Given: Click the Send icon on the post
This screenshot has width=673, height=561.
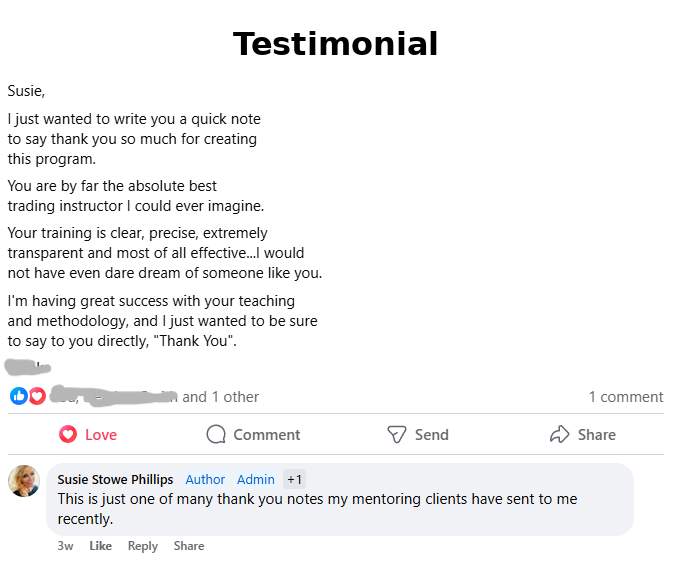Looking at the screenshot, I should point(397,434).
